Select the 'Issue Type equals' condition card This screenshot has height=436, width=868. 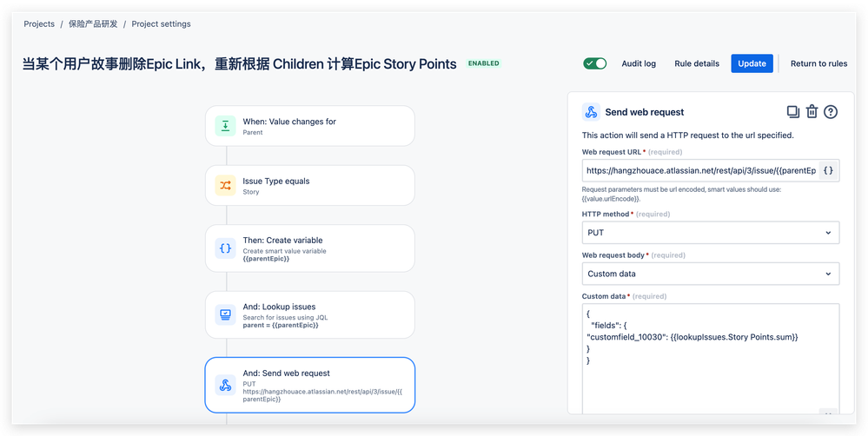coord(310,185)
